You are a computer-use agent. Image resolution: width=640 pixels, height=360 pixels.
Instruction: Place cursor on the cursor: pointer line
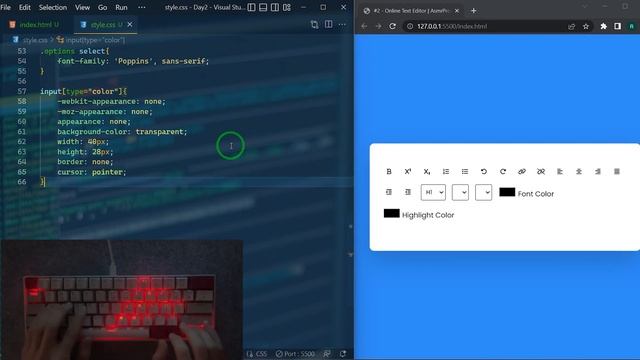click(92, 172)
